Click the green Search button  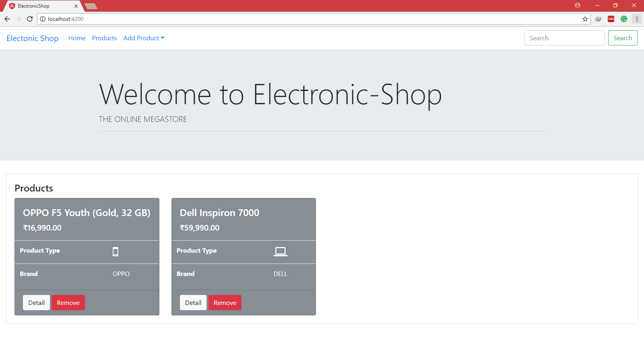[x=623, y=38]
